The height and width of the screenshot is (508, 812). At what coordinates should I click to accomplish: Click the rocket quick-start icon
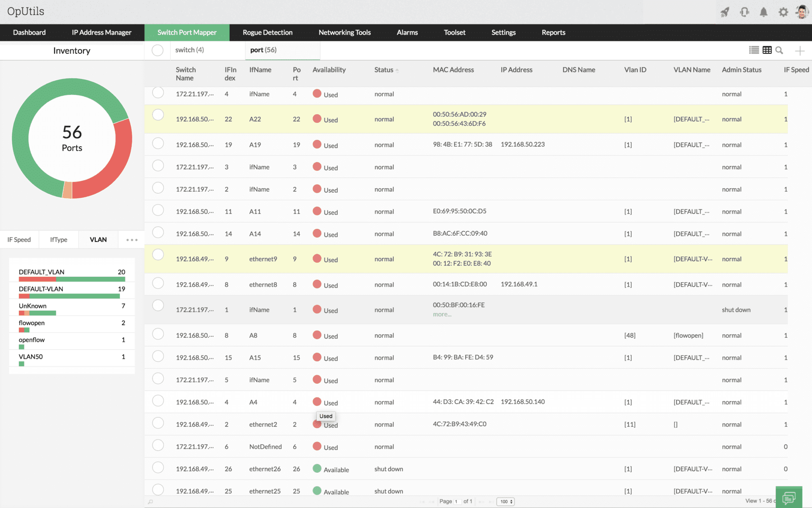click(725, 12)
